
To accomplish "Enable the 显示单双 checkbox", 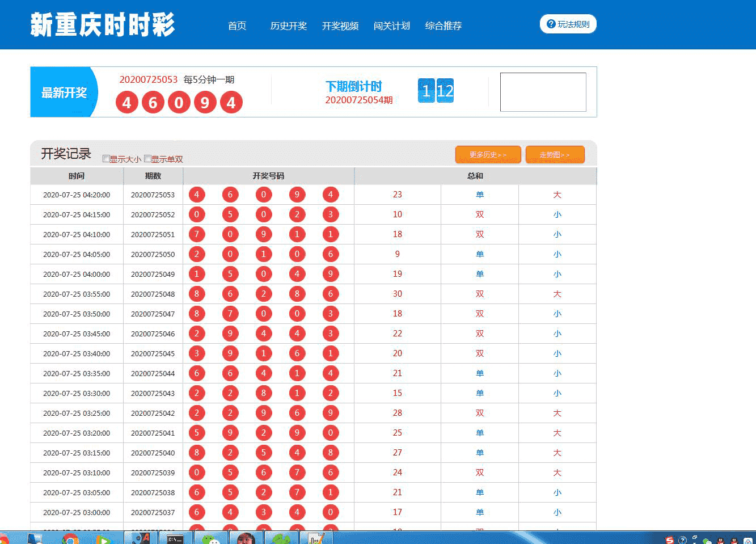I will pyautogui.click(x=147, y=159).
